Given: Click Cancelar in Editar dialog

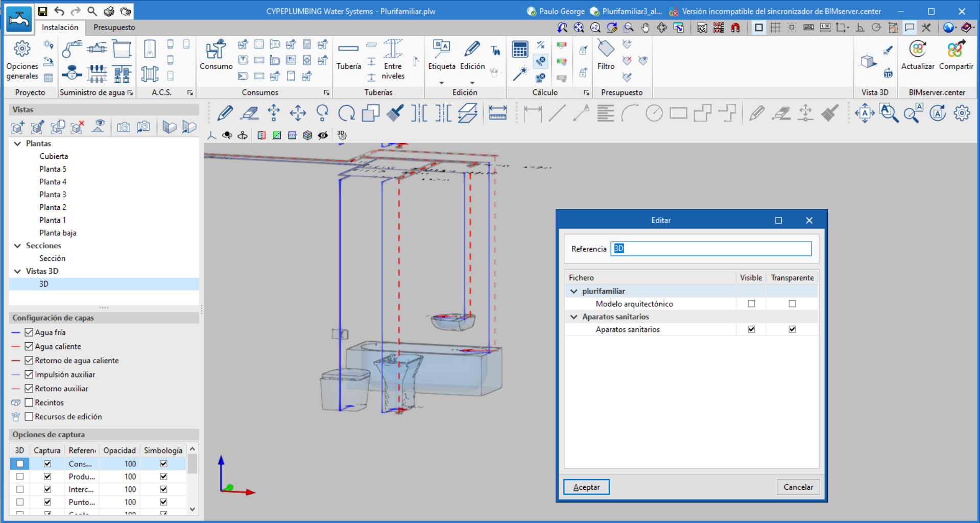Looking at the screenshot, I should (x=798, y=487).
